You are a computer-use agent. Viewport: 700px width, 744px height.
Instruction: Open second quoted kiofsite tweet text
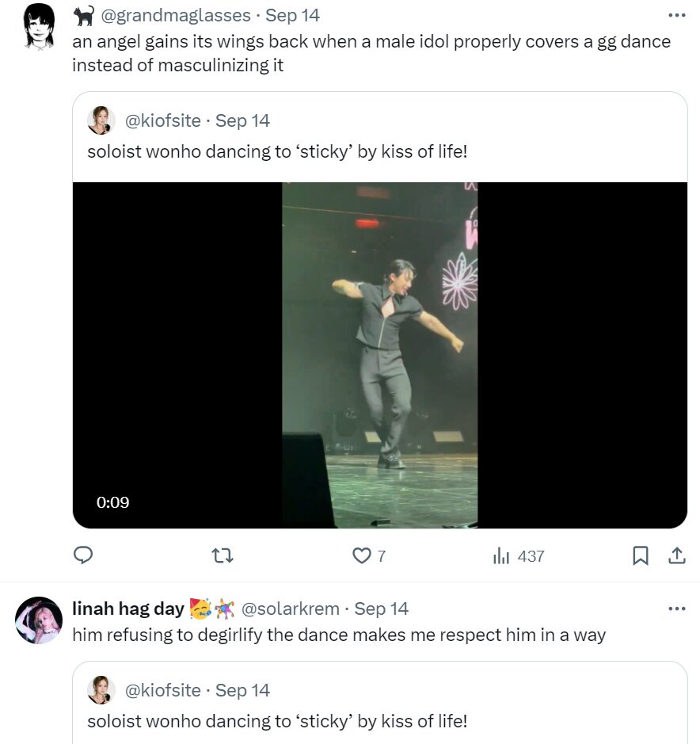pos(277,721)
